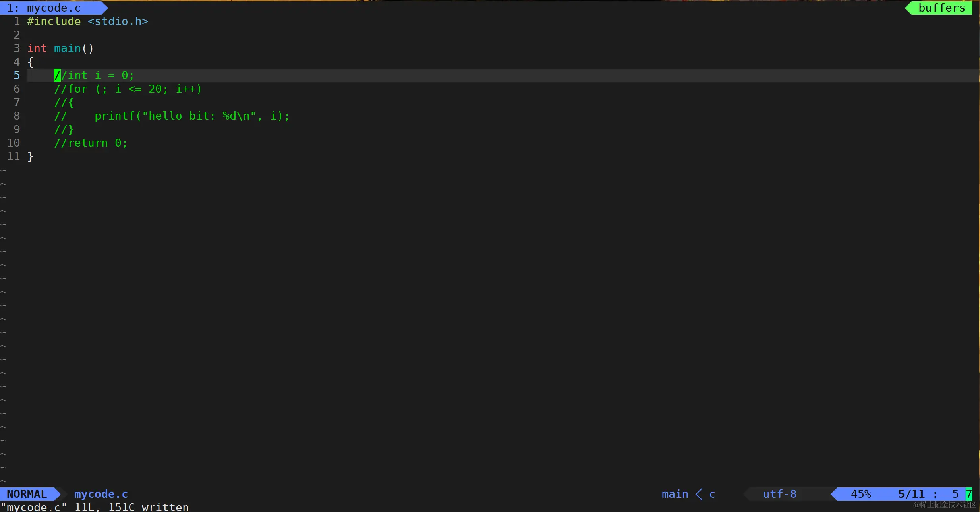Click the 5/11 line counter
Screen dimensions: 980x512
(911, 494)
